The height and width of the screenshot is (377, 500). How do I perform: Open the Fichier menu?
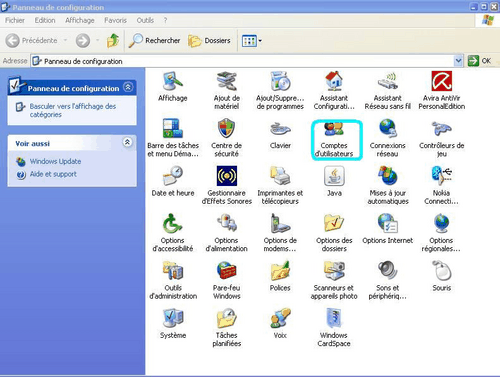tap(15, 20)
